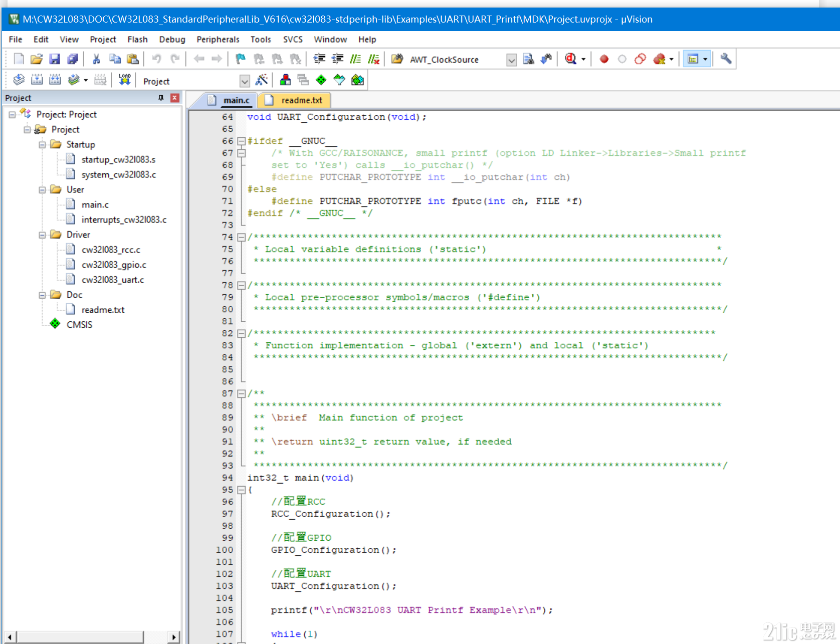This screenshot has height=644, width=840.
Task: Copy selection toolbar icon
Action: 115,59
